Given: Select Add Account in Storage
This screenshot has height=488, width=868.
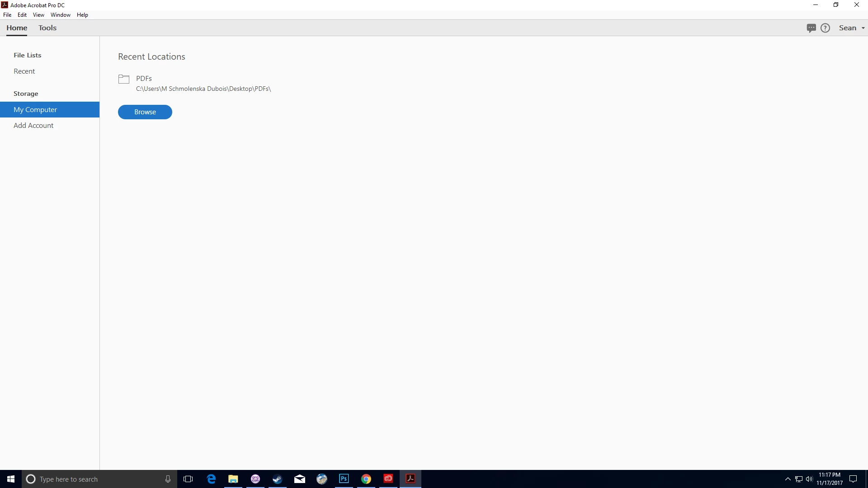Looking at the screenshot, I should coord(33,126).
